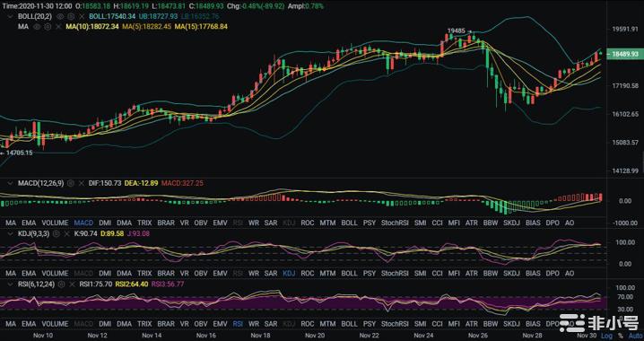Toggle Auto scale on price axis
The image size is (644, 341).
(636, 337)
